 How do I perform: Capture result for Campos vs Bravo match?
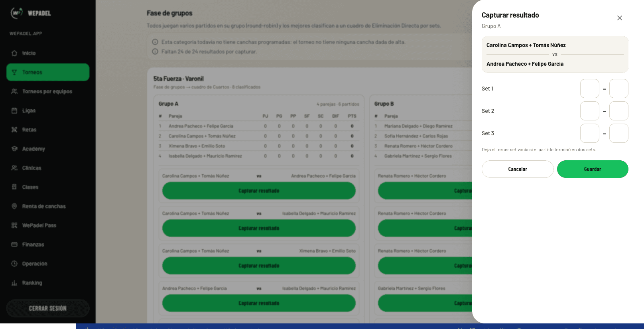(259, 266)
